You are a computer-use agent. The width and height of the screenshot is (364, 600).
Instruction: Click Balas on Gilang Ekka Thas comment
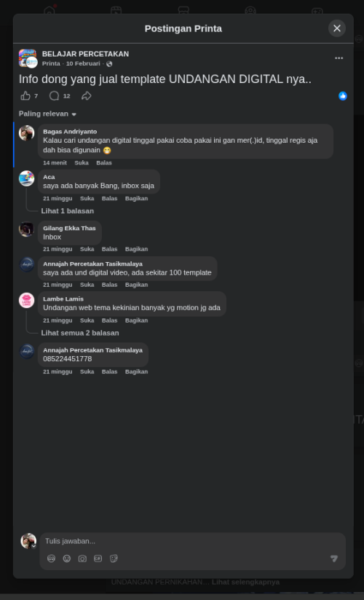coord(109,249)
